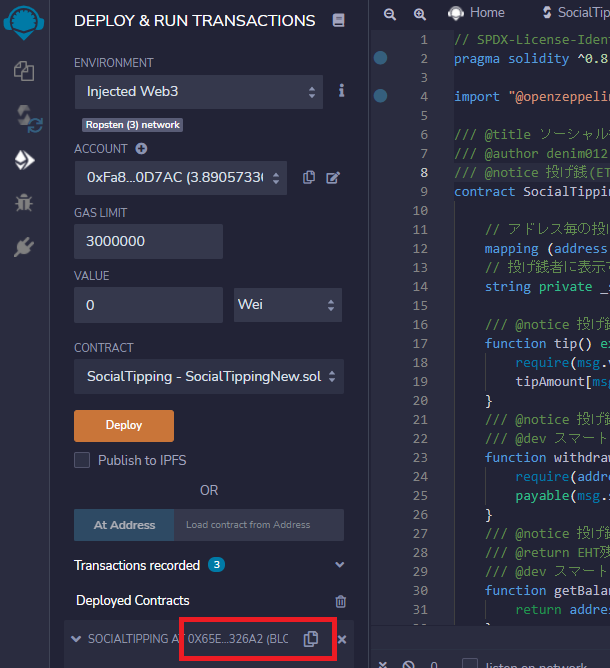The height and width of the screenshot is (668, 610).
Task: Click the environment info icon
Action: (x=341, y=91)
